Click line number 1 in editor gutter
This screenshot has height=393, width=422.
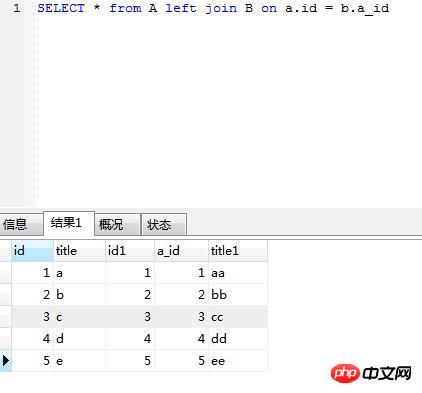pos(17,8)
